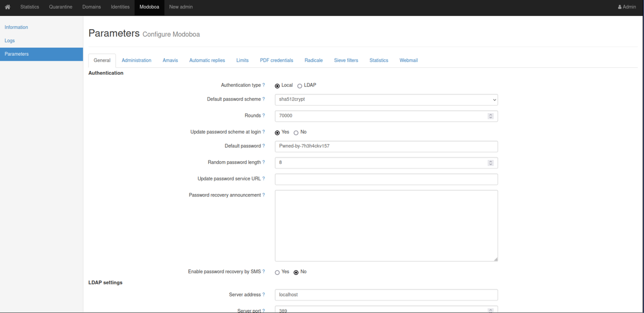Viewport: 644px width, 313px height.
Task: Set Update password scheme at login to No
Action: tap(296, 133)
